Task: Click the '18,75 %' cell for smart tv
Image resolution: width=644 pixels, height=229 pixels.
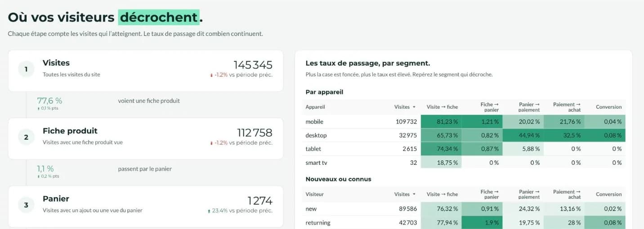Action: coord(441,163)
